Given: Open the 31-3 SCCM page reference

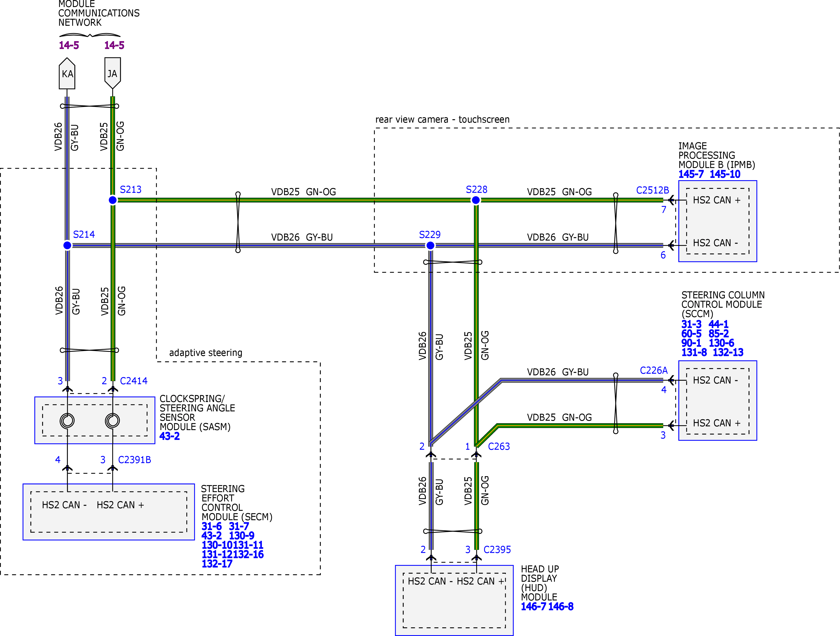Looking at the screenshot, I should point(691,325).
